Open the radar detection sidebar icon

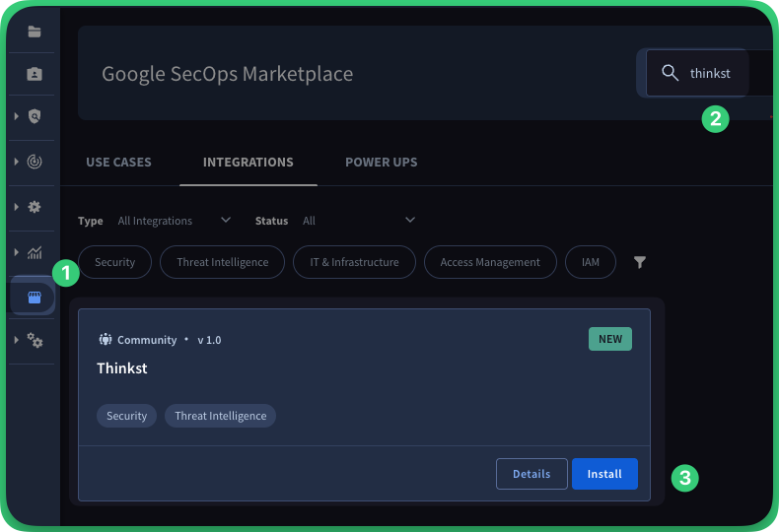tap(35, 162)
